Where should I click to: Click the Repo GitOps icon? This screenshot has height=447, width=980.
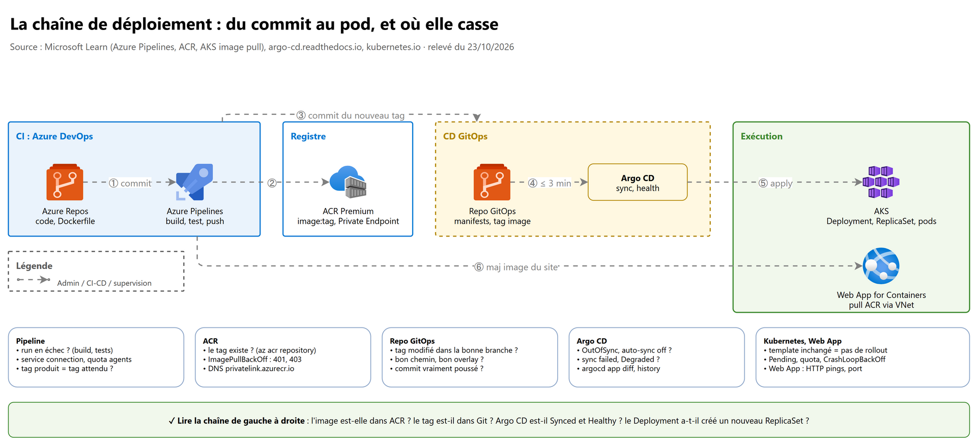click(492, 182)
